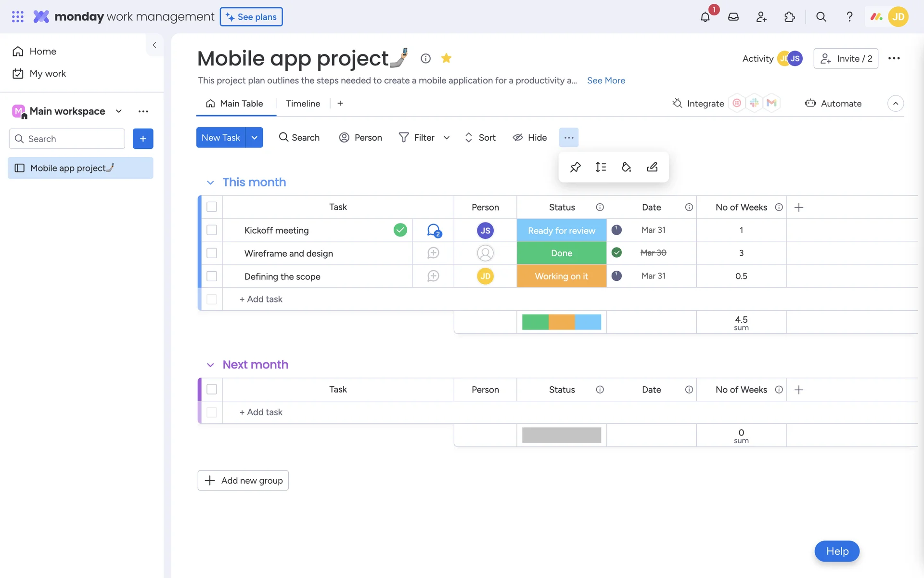The image size is (924, 578).
Task: Open notifications bell icon
Action: tap(705, 17)
